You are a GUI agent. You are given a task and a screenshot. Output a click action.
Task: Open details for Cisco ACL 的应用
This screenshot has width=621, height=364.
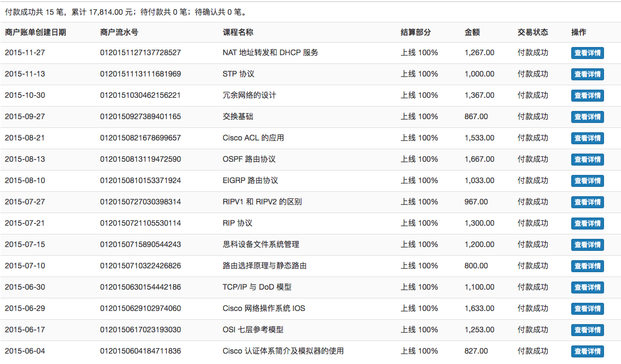coord(587,138)
